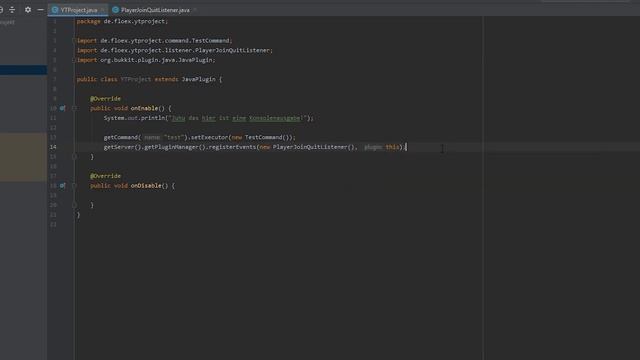Click @Override annotation above onEnable
The image size is (640, 360).
click(105, 98)
